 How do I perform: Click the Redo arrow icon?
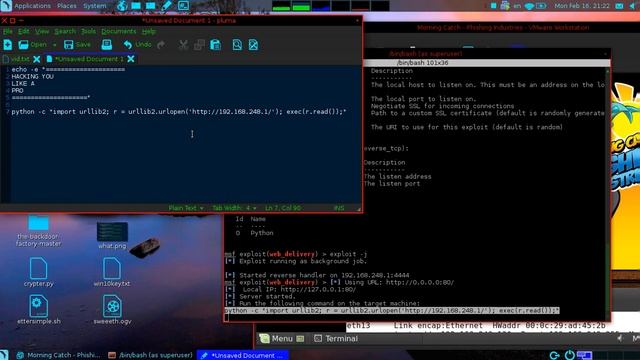[161, 45]
